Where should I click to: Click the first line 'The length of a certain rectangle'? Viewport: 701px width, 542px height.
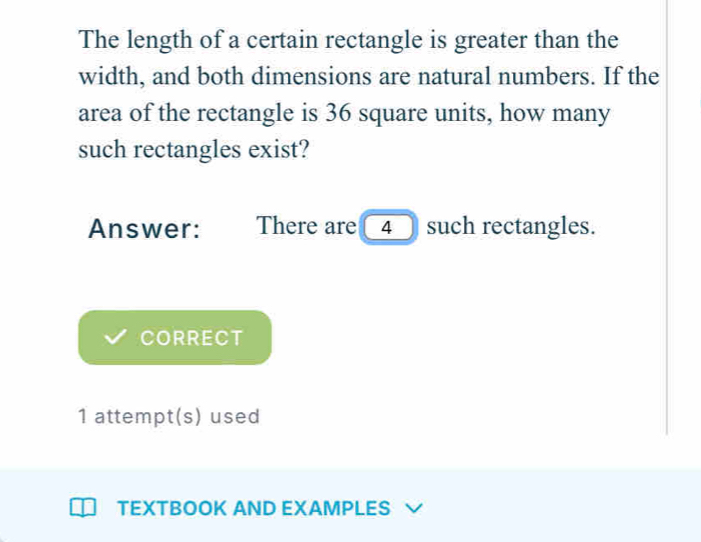pyautogui.click(x=251, y=40)
